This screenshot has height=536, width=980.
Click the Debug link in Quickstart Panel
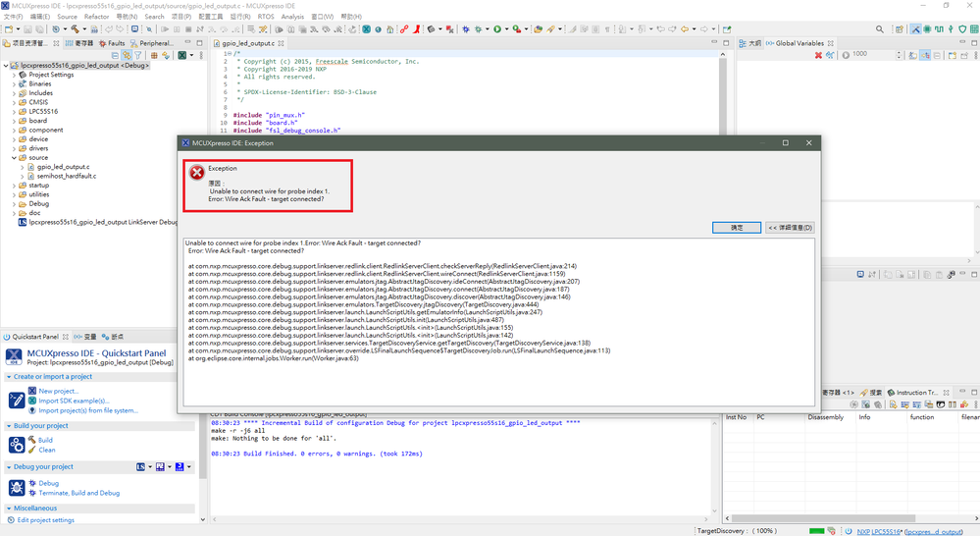click(x=49, y=483)
